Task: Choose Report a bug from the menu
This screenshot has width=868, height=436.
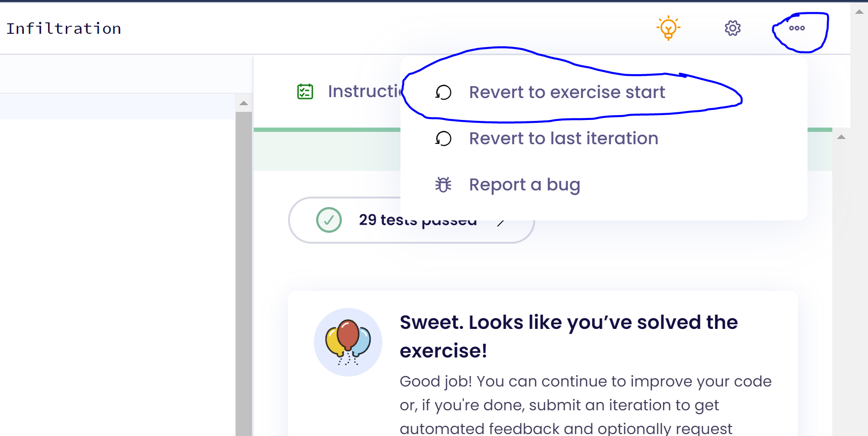Action: coord(524,184)
